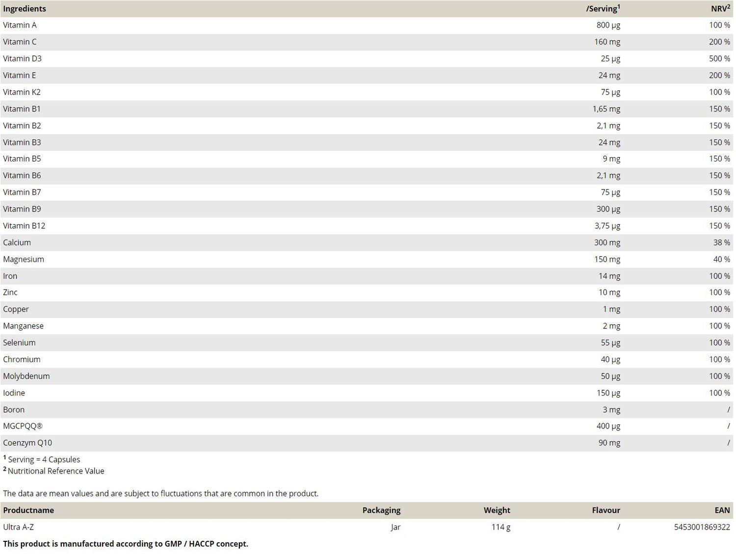Screen dimensions: 736x560
Task: Click Magnesium's 40 % NRV value
Action: tap(721, 259)
